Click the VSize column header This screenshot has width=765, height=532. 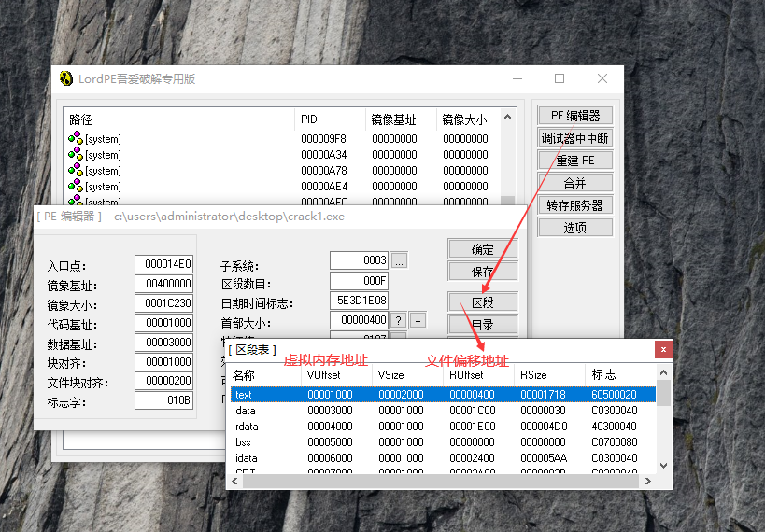coord(407,375)
